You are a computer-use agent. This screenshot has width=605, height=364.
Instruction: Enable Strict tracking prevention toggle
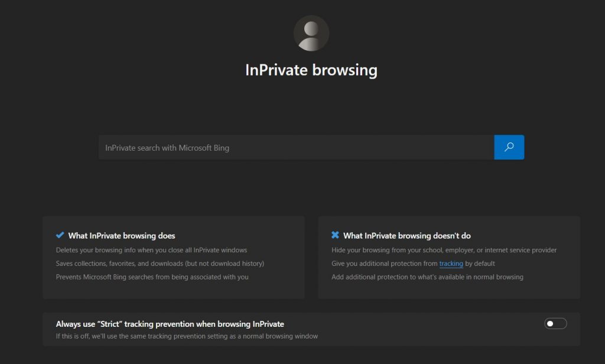click(555, 323)
